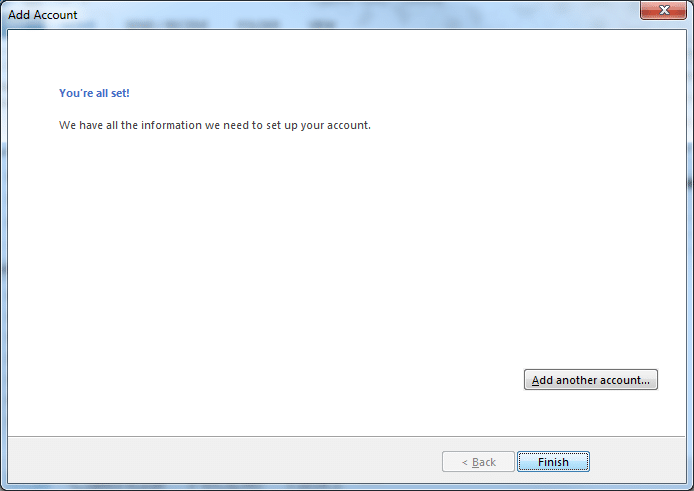Click the ellipsis of Add another account…

point(646,383)
